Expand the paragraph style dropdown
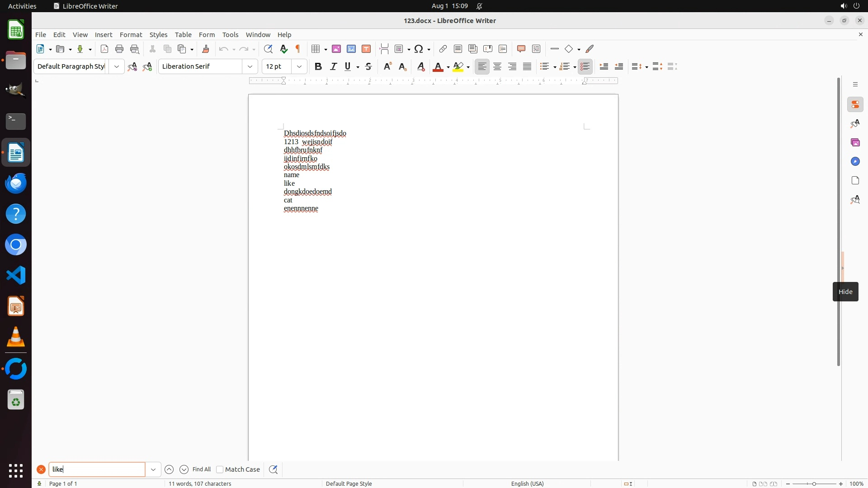Screen dimensions: 868x488 coord(117,66)
